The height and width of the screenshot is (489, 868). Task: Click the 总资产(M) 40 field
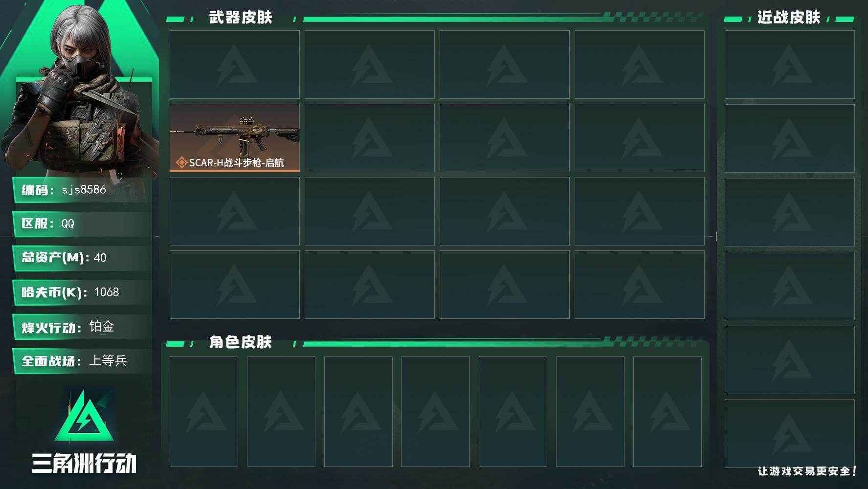pyautogui.click(x=82, y=258)
